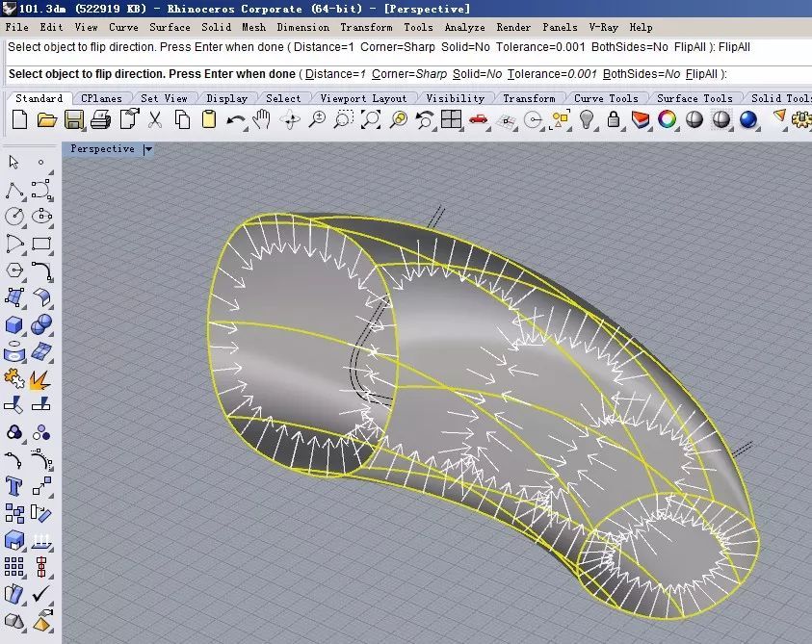Screen dimensions: 812x644
Task: Click the Save disk icon
Action: pos(73,119)
